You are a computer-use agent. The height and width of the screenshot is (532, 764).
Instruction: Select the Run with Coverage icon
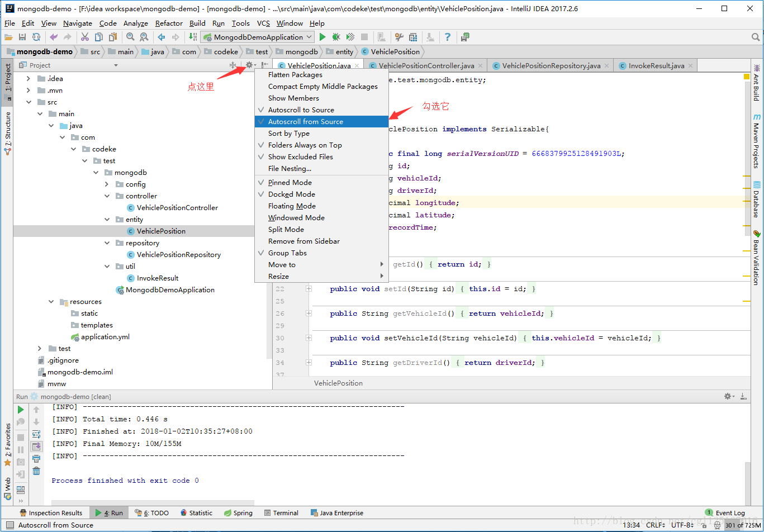click(x=349, y=37)
